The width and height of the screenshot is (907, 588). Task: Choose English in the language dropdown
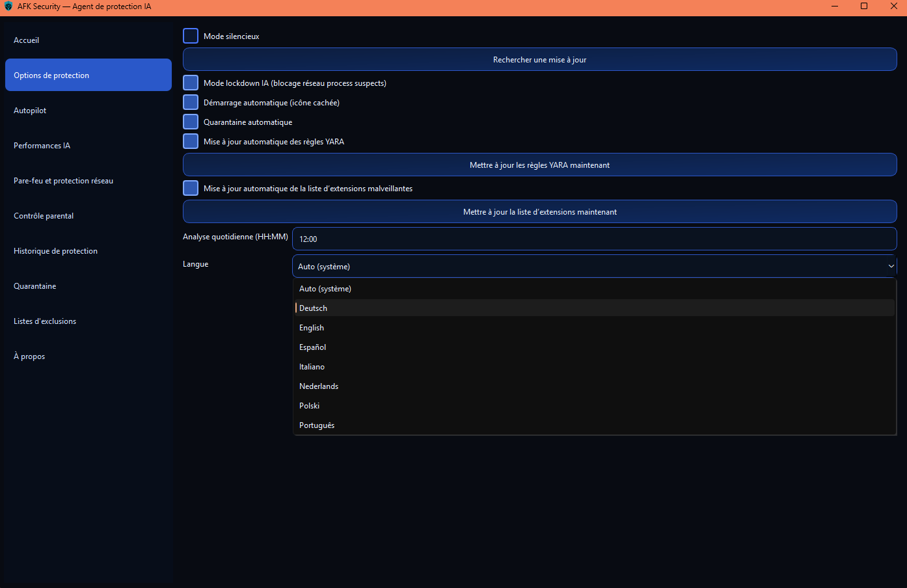point(312,328)
